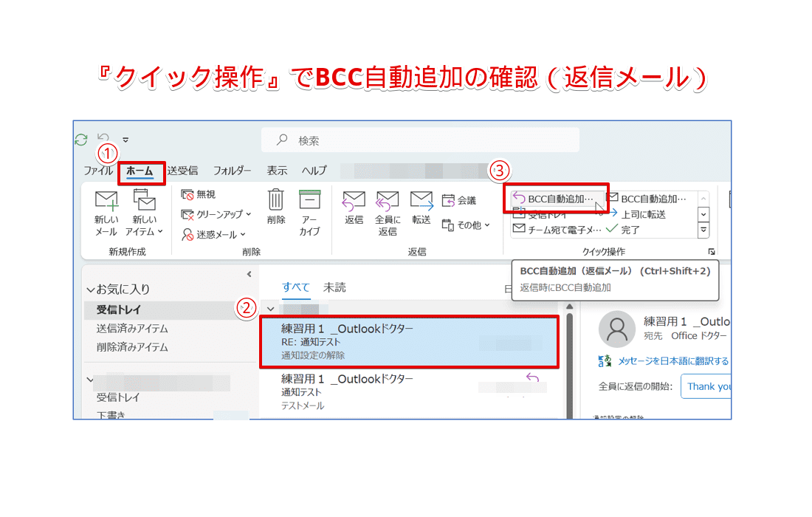Expand the クイック操作 gallery with More arrow

(x=703, y=230)
